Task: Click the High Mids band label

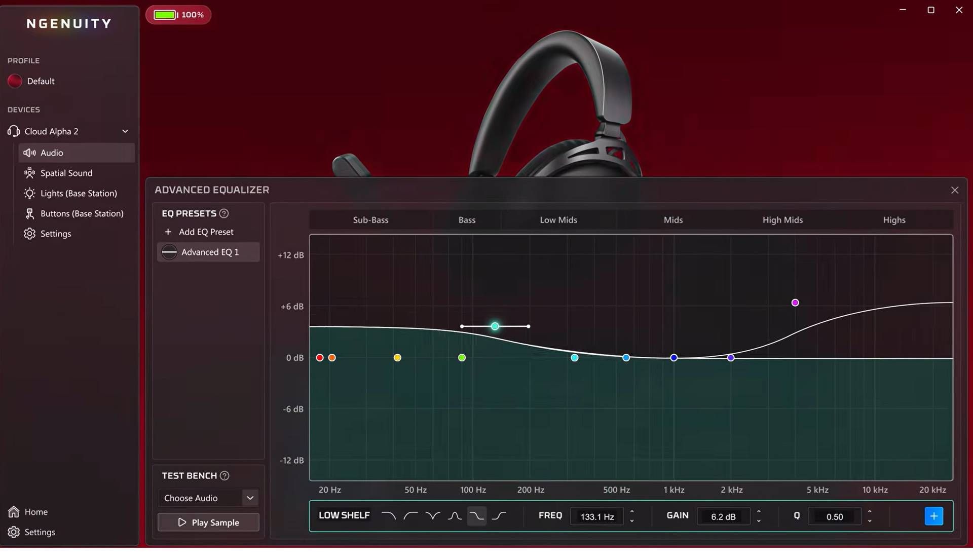Action: click(x=782, y=220)
